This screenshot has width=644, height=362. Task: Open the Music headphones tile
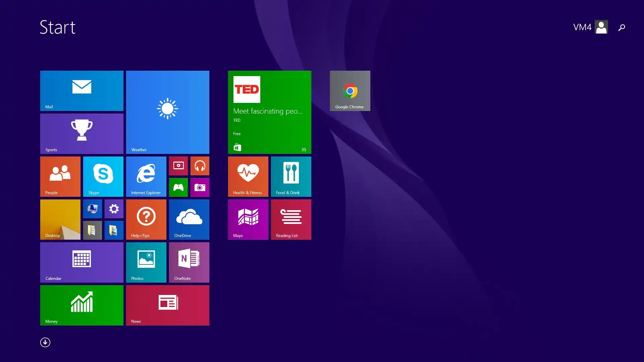[200, 166]
